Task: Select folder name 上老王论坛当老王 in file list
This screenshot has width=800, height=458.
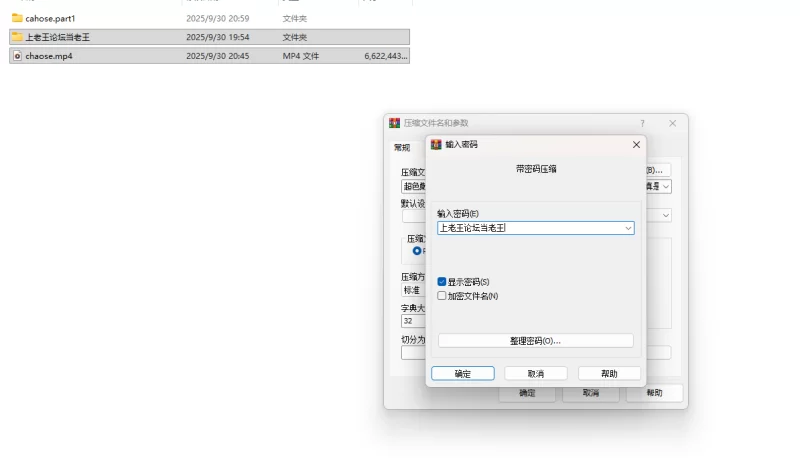Action: pyautogui.click(x=58, y=37)
